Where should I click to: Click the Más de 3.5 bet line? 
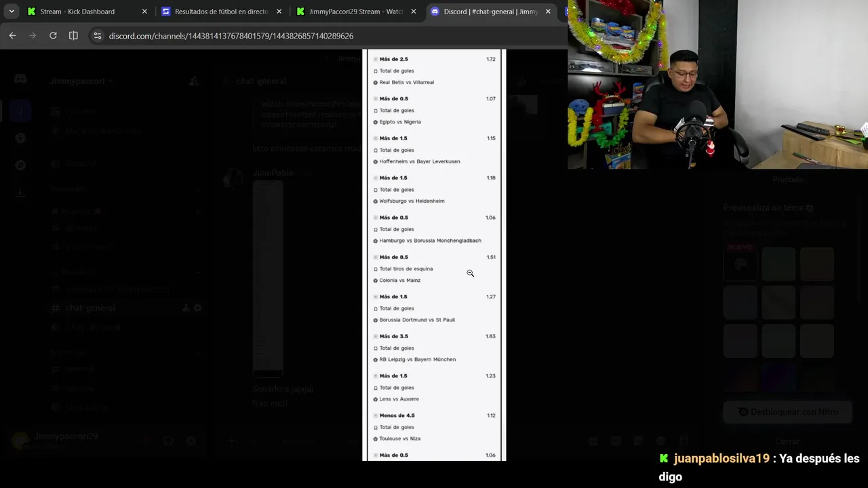pos(394,336)
